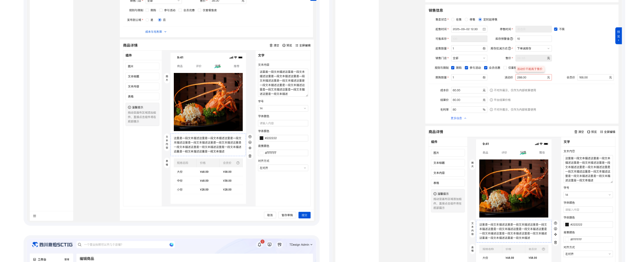This screenshot has width=644, height=262.
Task: Click the blue AI assistant icon in search bar
Action: 171,245
